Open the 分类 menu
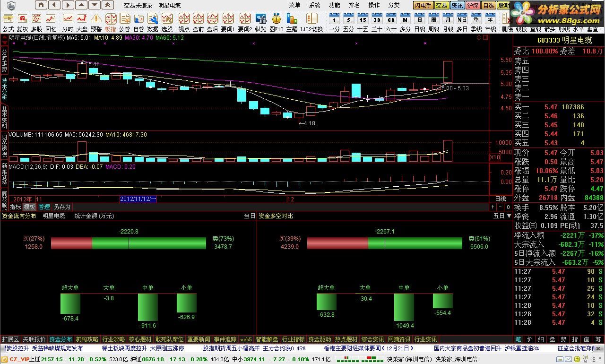Screen dimensions: 605x364 point(394,5)
